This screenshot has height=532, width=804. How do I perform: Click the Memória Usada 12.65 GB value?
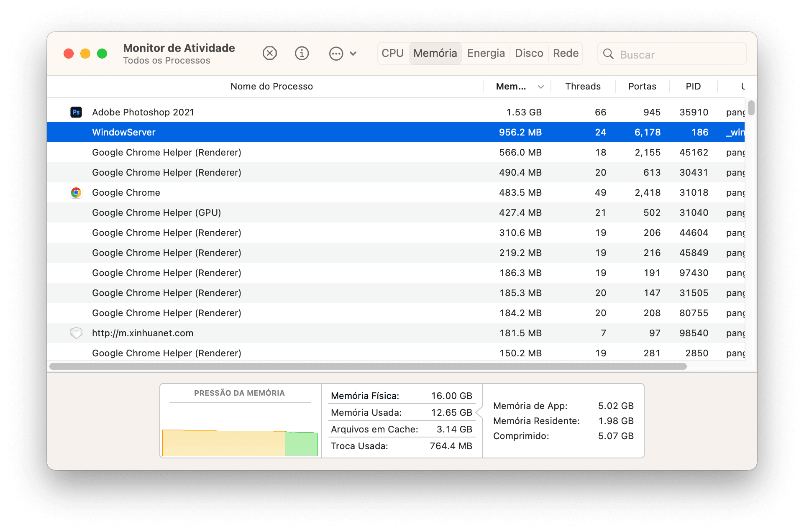click(x=451, y=412)
